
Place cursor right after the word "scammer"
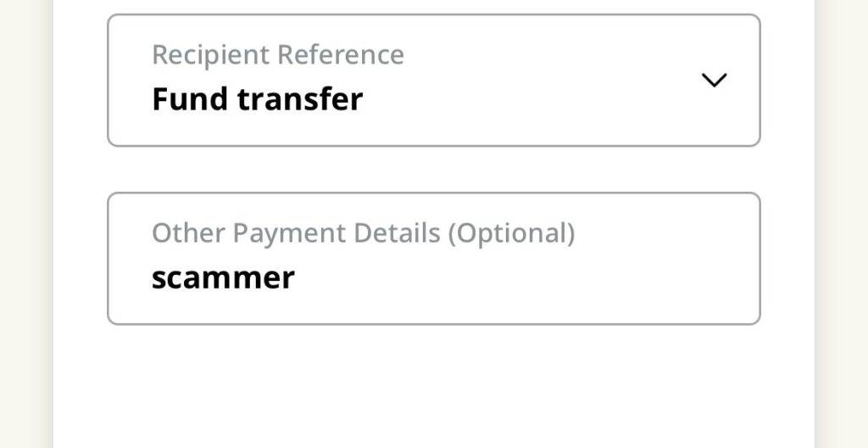pyautogui.click(x=297, y=278)
